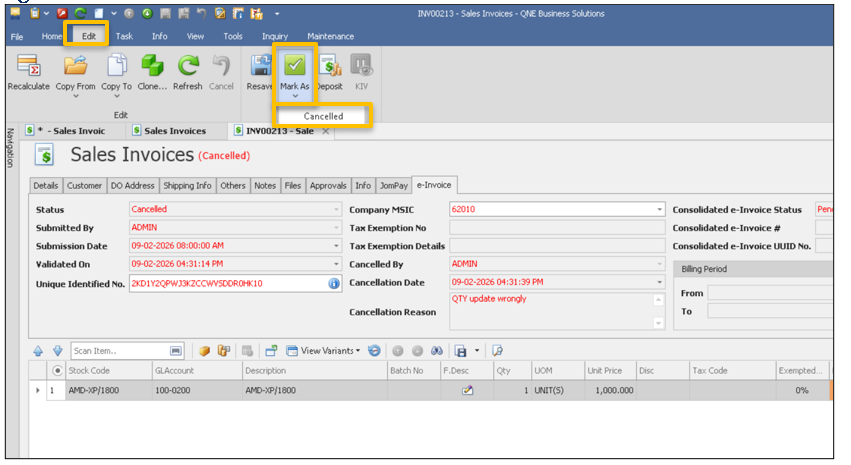This screenshot has height=465, width=851.
Task: Switch to the Shipping Info tab
Action: pos(188,185)
